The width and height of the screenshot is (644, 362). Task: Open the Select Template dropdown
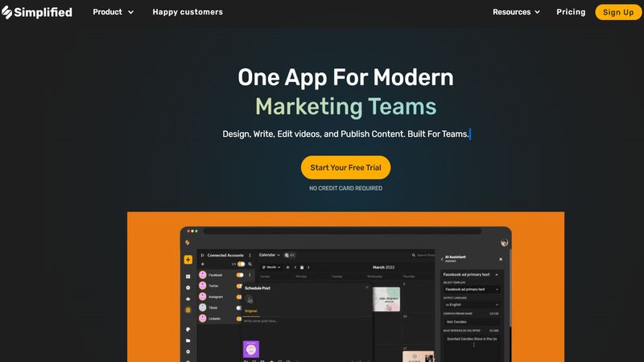(x=472, y=290)
